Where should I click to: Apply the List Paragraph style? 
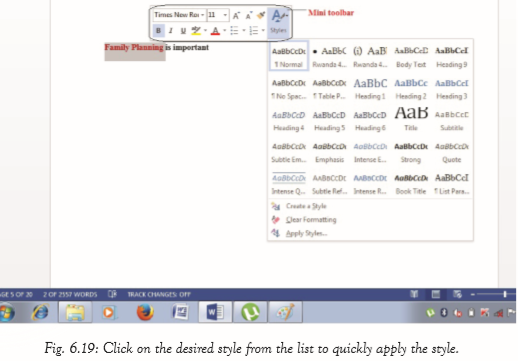point(452,184)
